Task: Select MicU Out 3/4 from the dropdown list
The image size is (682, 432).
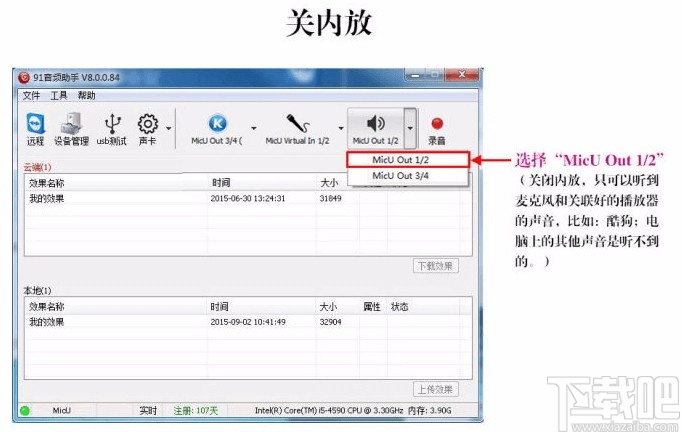Action: 408,176
